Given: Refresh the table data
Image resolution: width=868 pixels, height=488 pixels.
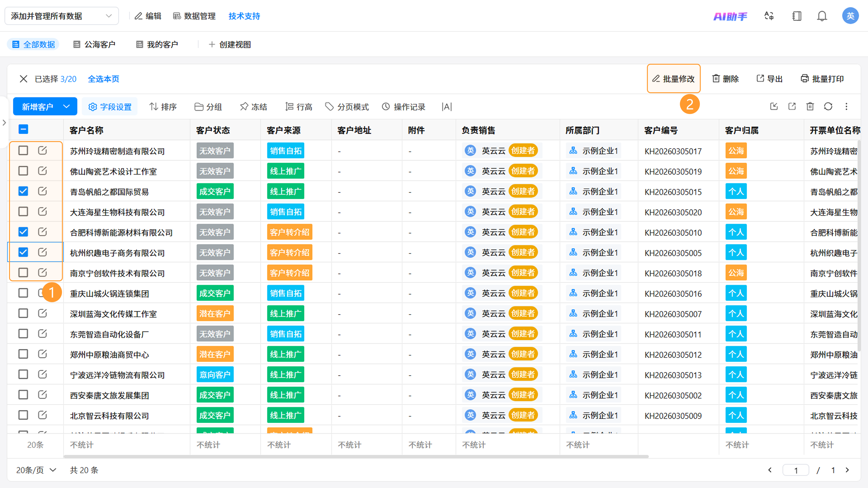Looking at the screenshot, I should tap(828, 107).
